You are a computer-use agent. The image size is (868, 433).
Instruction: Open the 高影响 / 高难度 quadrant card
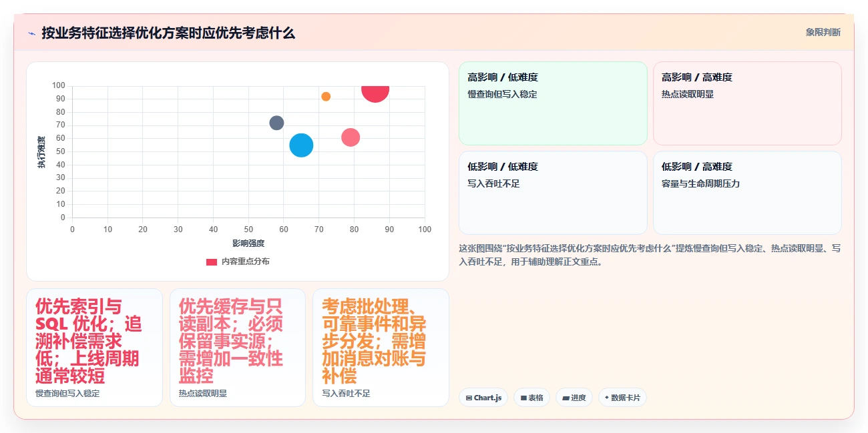point(747,103)
